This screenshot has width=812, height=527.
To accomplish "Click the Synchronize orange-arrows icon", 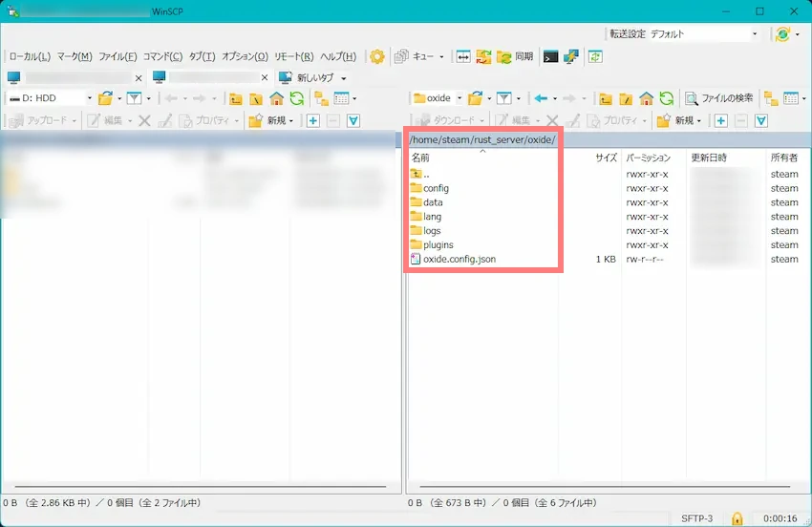I will 483,56.
